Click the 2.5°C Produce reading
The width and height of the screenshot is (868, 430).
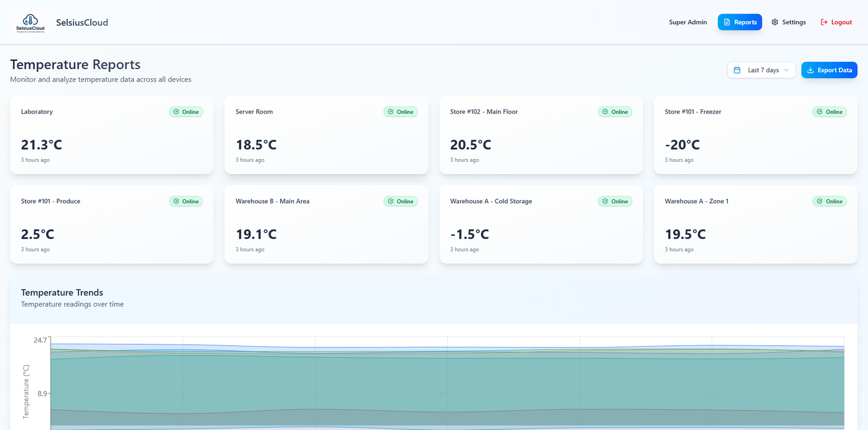click(x=37, y=235)
